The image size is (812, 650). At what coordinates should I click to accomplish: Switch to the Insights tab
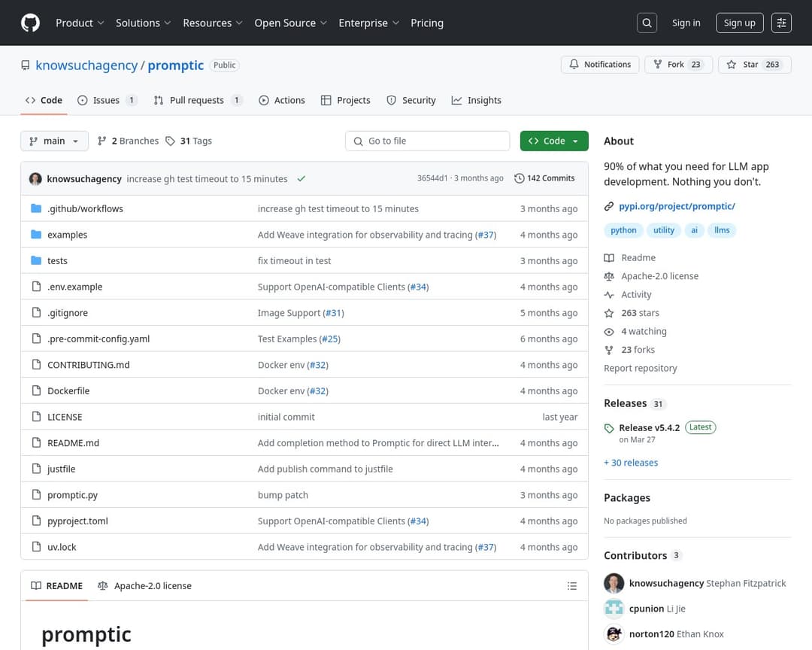click(477, 101)
